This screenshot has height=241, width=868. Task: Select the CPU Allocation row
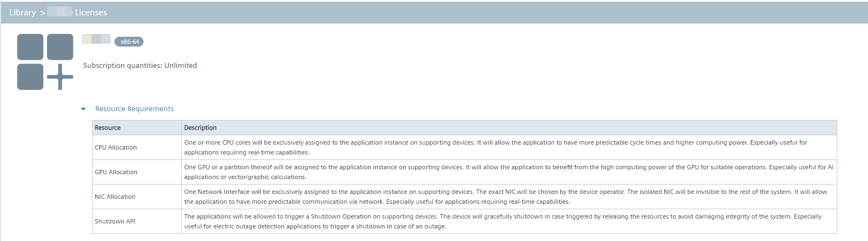point(116,147)
